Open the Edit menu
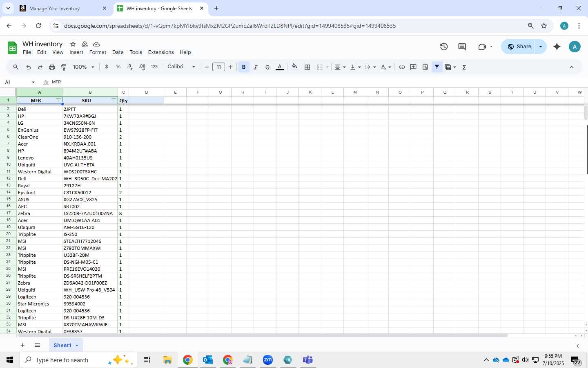588x368 pixels. [42, 52]
